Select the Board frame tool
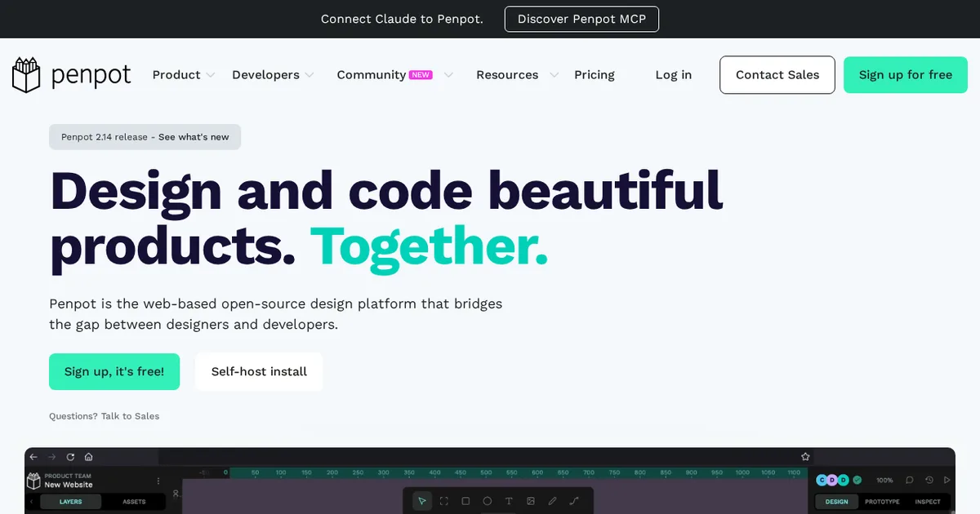The image size is (980, 514). click(x=444, y=501)
